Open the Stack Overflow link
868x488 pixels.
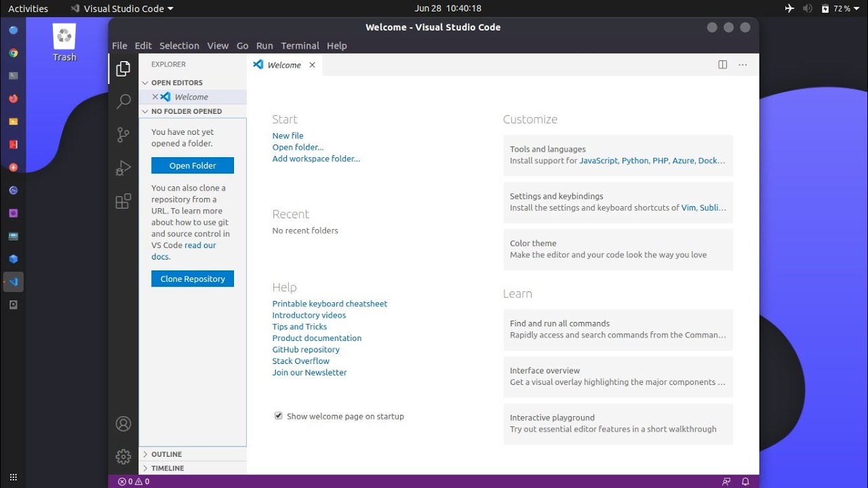300,361
